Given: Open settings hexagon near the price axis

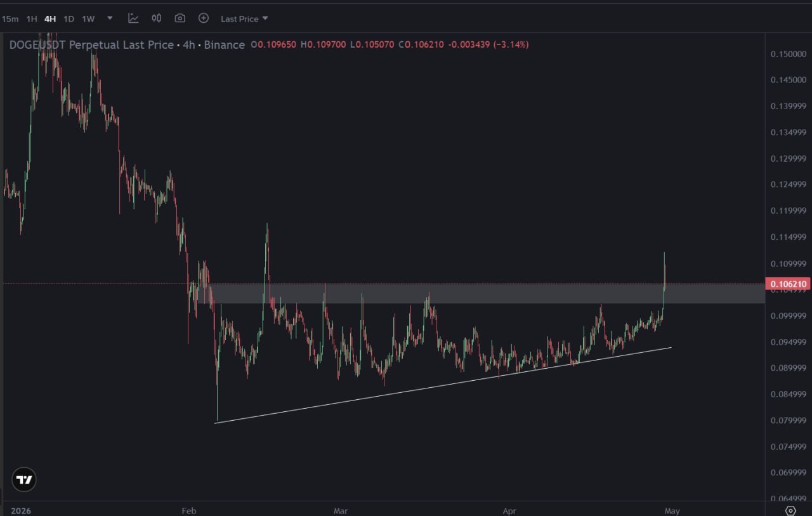Looking at the screenshot, I should [x=790, y=510].
